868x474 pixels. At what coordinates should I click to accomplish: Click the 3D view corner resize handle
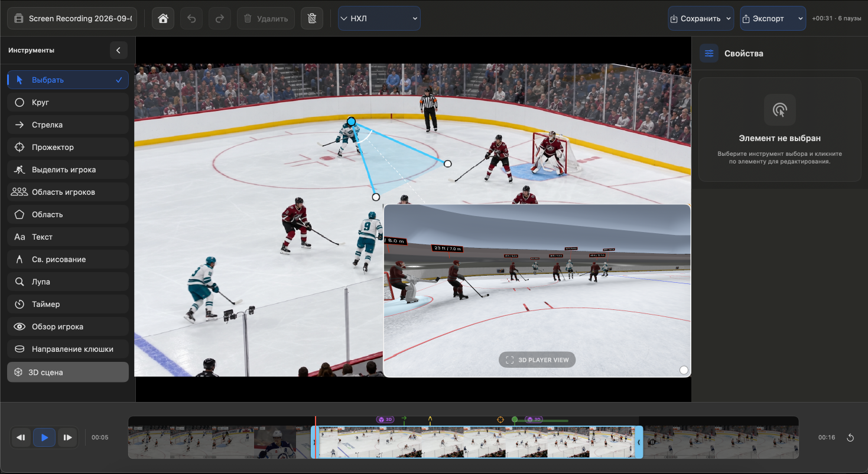684,370
